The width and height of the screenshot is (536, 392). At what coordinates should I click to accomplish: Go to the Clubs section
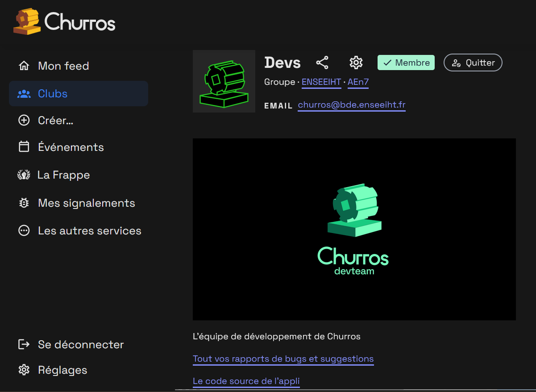click(53, 94)
